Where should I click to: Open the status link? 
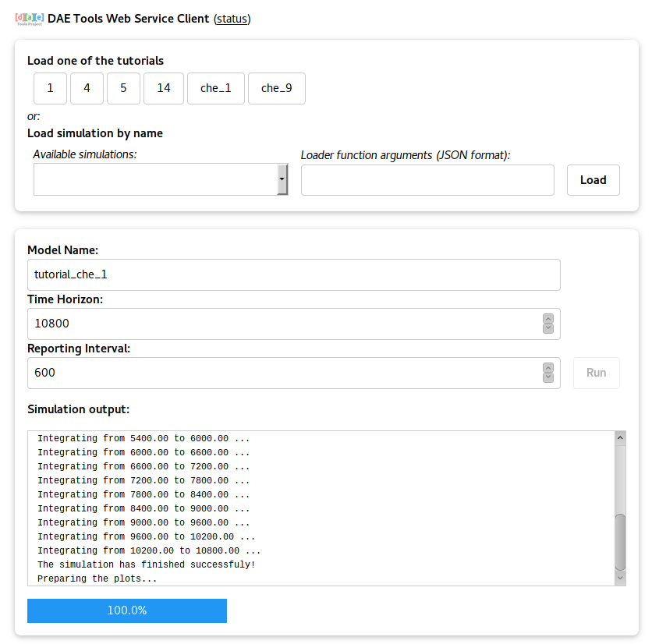[232, 19]
